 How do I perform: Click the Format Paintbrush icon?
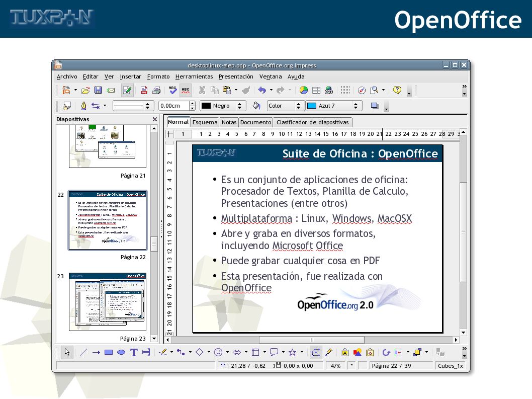(x=246, y=90)
